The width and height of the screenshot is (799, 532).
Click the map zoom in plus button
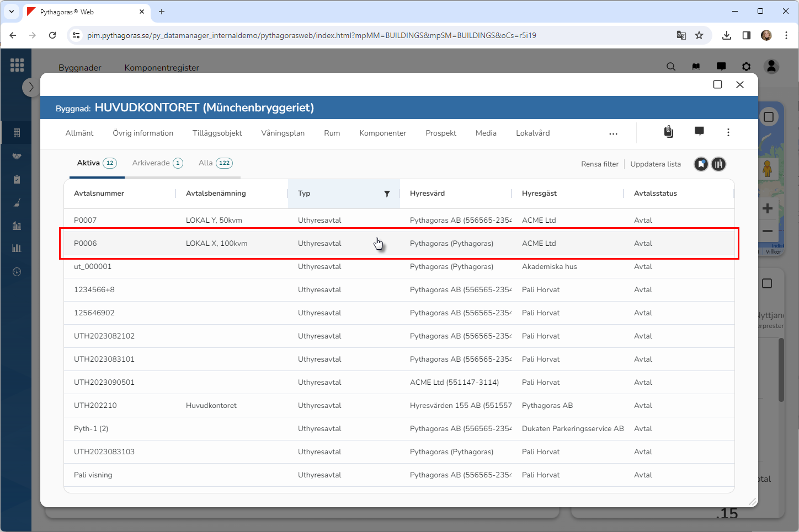click(x=767, y=208)
